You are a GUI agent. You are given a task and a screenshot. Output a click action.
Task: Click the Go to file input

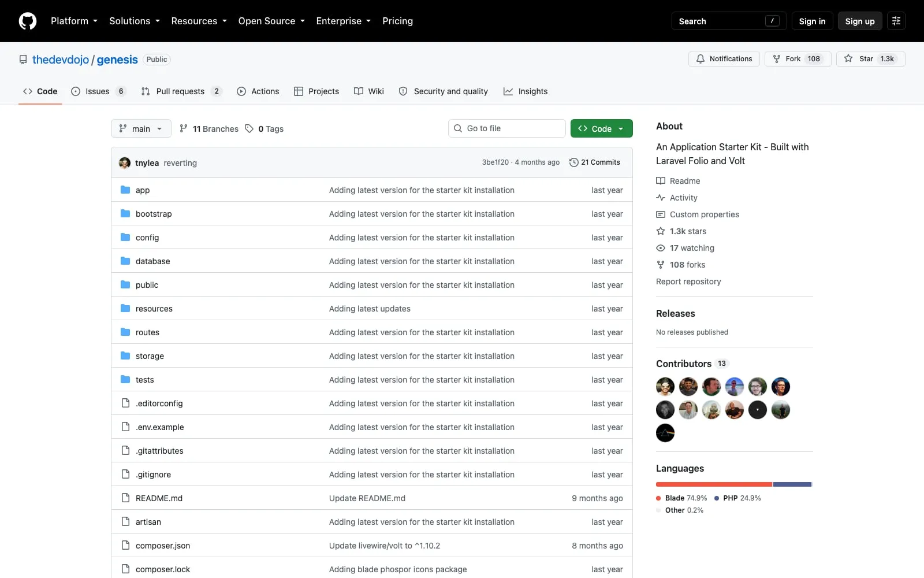[506, 128]
